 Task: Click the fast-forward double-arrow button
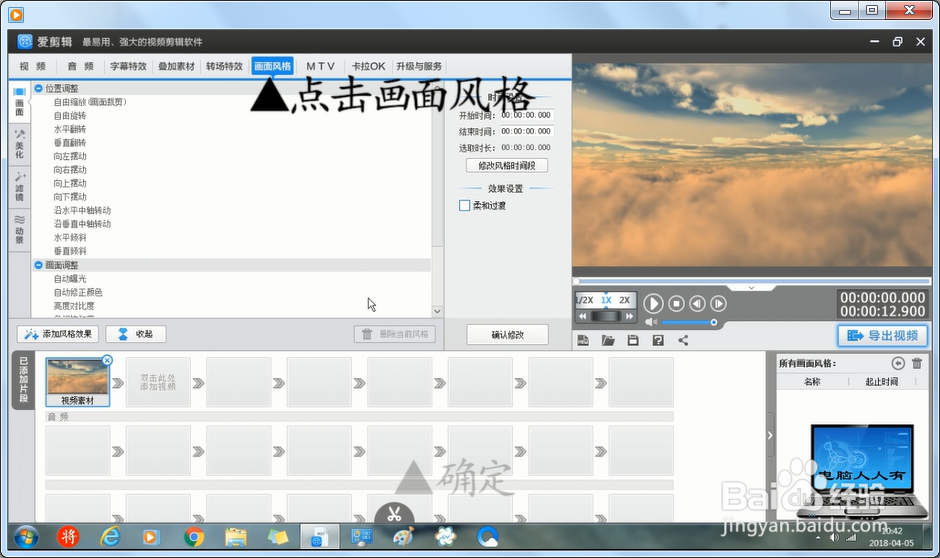(628, 316)
